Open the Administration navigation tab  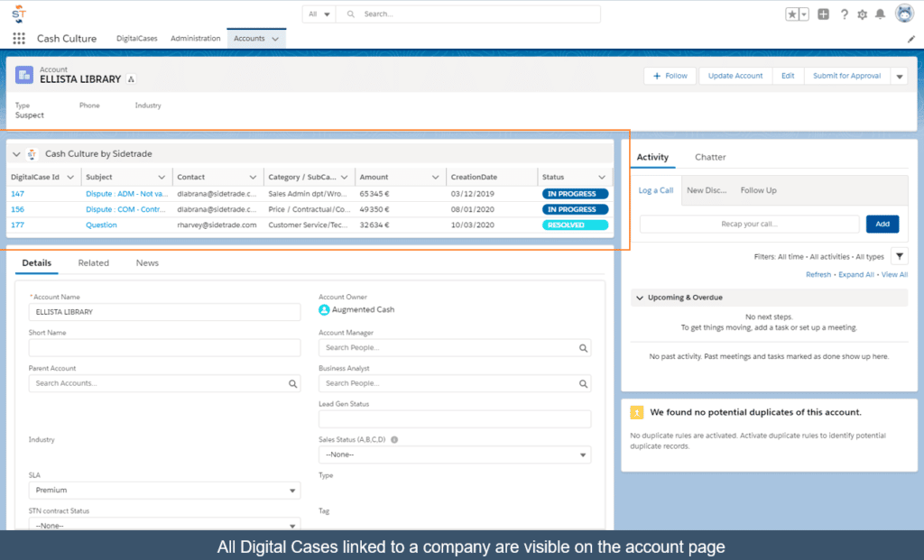coord(195,38)
